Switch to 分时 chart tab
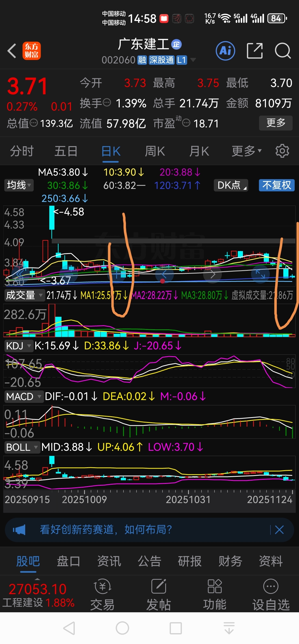299x644 pixels. coord(22,151)
